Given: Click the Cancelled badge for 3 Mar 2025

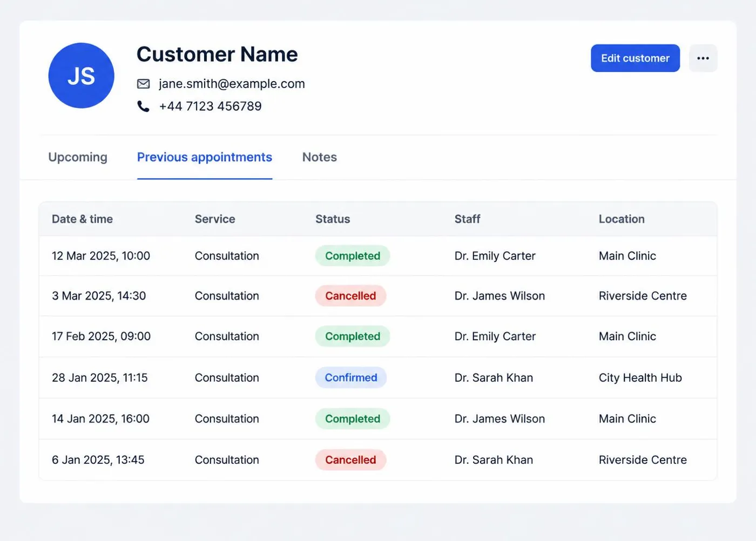Looking at the screenshot, I should 350,296.
